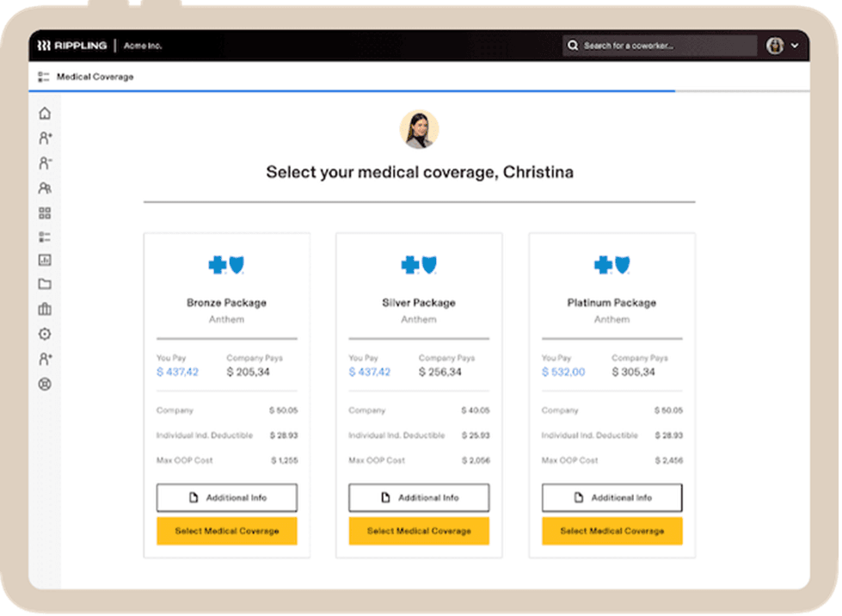
Task: Click the Rippling logo
Action: click(71, 46)
